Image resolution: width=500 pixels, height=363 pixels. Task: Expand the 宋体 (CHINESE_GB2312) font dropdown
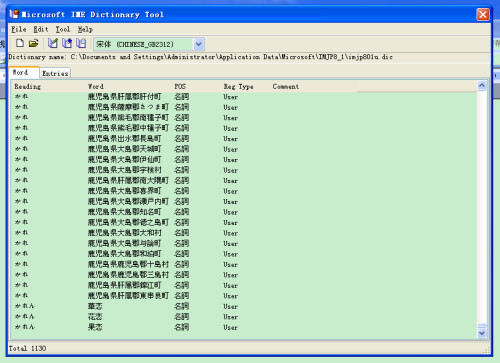pyautogui.click(x=199, y=44)
